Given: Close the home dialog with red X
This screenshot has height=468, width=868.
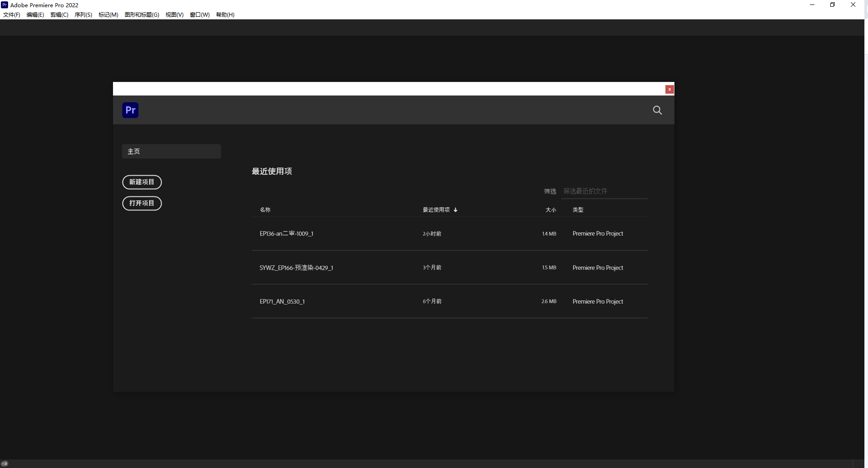Looking at the screenshot, I should 669,89.
